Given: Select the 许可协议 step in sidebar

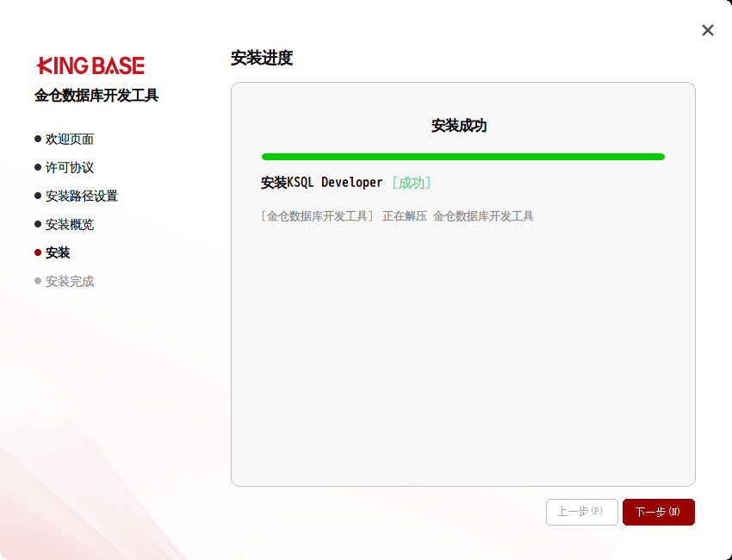Looking at the screenshot, I should click(70, 167).
